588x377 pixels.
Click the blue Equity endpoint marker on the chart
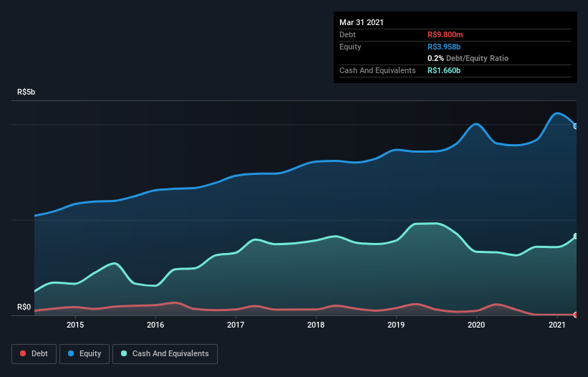tap(575, 126)
